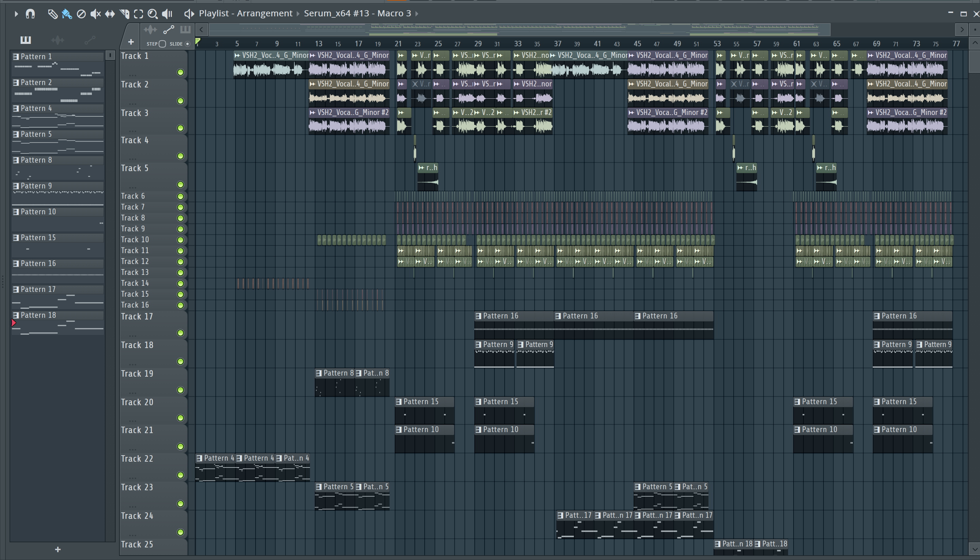The width and height of the screenshot is (980, 560).
Task: Mute Track 2 with its green LED
Action: (180, 101)
